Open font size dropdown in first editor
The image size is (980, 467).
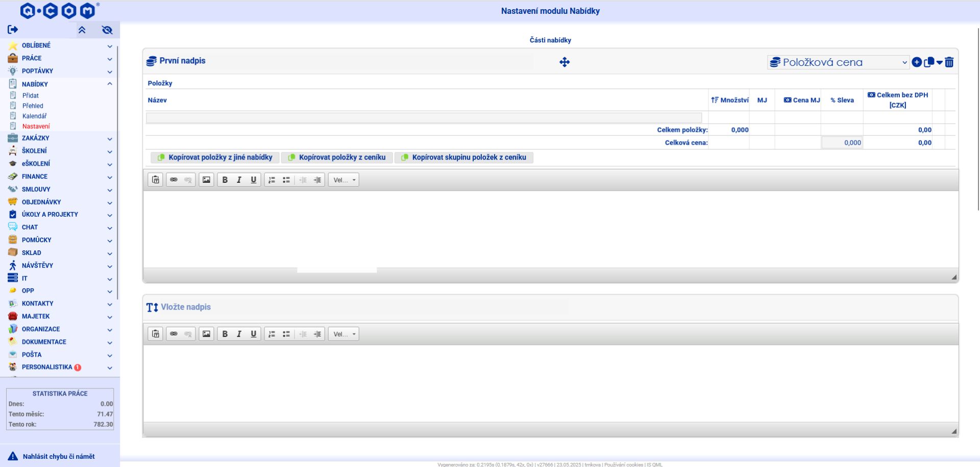pyautogui.click(x=344, y=180)
